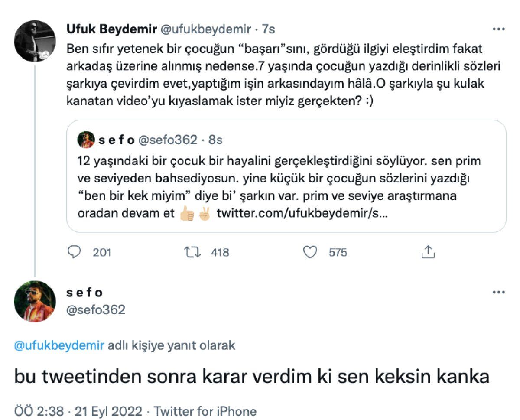Open the share icon on tweet
The width and height of the screenshot is (520, 420).
tap(428, 252)
